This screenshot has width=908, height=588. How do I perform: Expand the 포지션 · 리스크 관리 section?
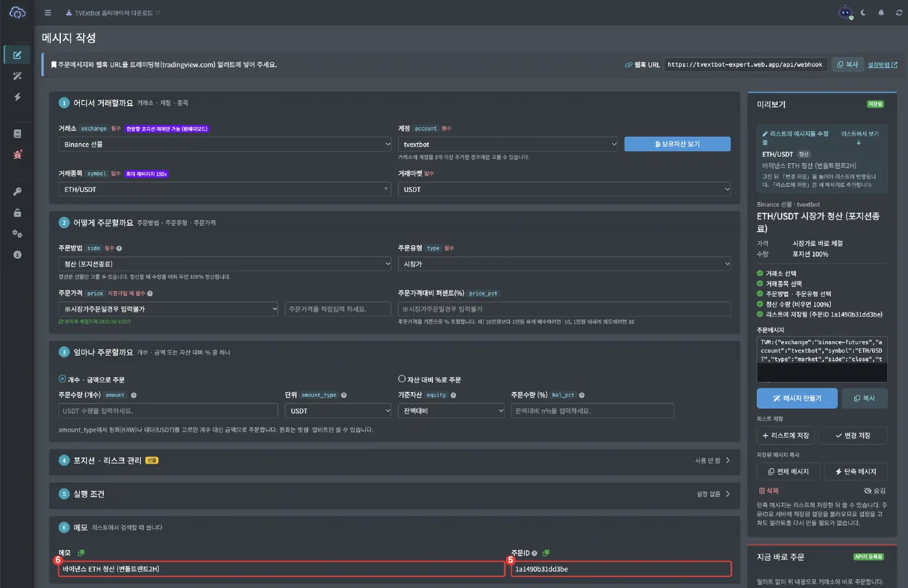394,460
